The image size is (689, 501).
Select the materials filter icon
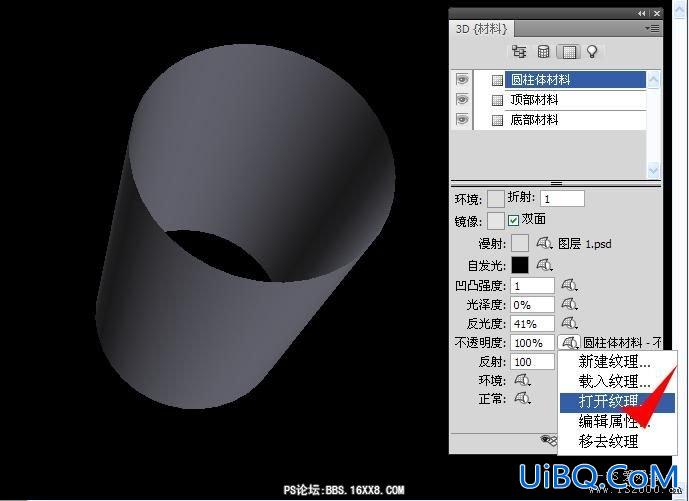tap(569, 52)
